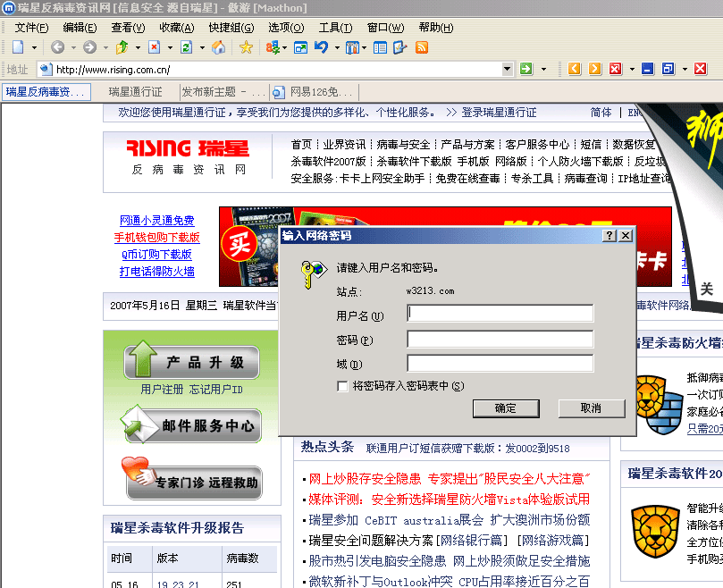Open the 编辑(E) menu
The height and width of the screenshot is (588, 723).
pyautogui.click(x=80, y=28)
